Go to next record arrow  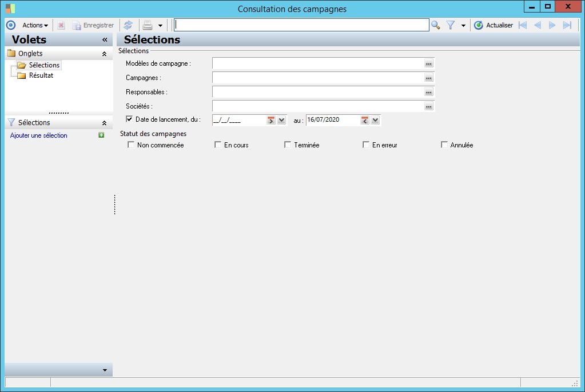coord(552,25)
